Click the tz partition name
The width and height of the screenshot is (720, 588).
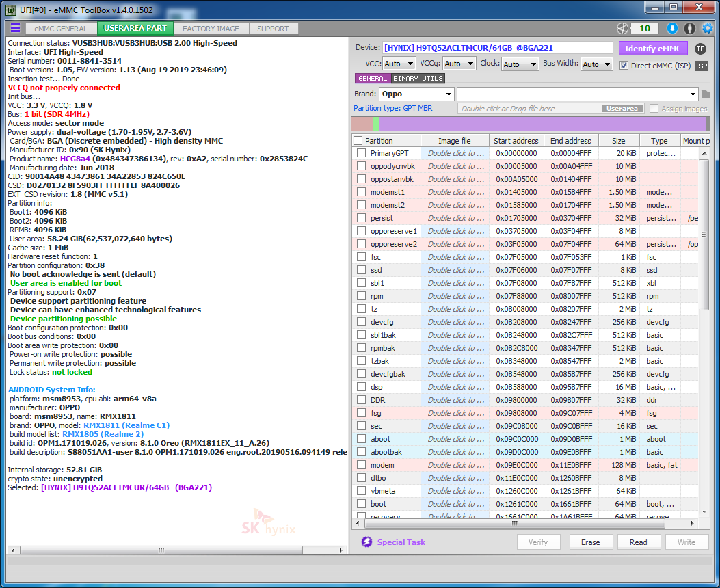pos(374,309)
